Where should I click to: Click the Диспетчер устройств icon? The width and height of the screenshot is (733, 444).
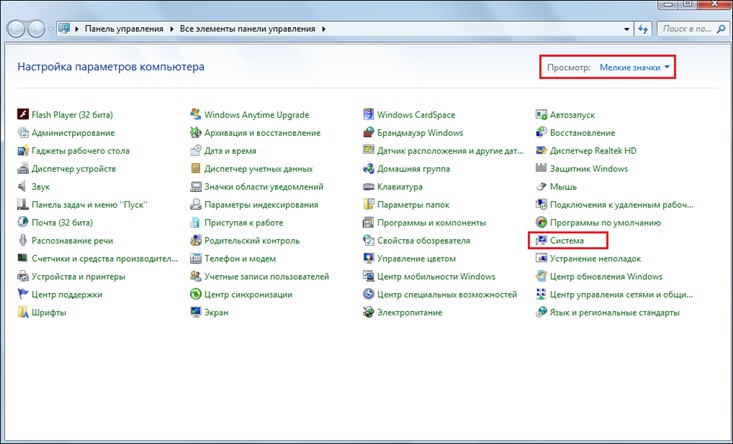click(x=23, y=168)
